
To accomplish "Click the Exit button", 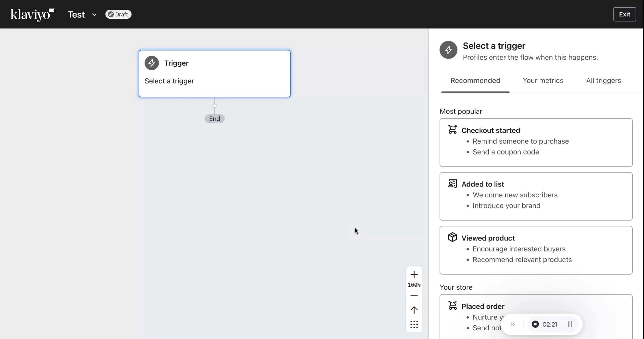I will 625,14.
